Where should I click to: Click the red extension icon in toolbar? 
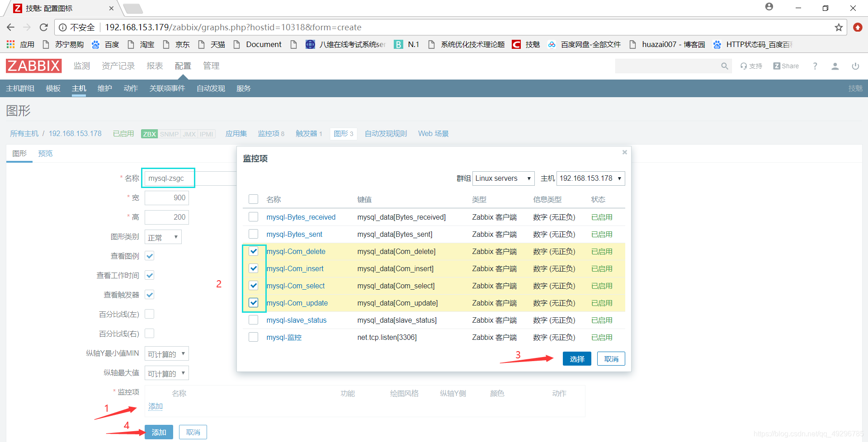click(858, 28)
